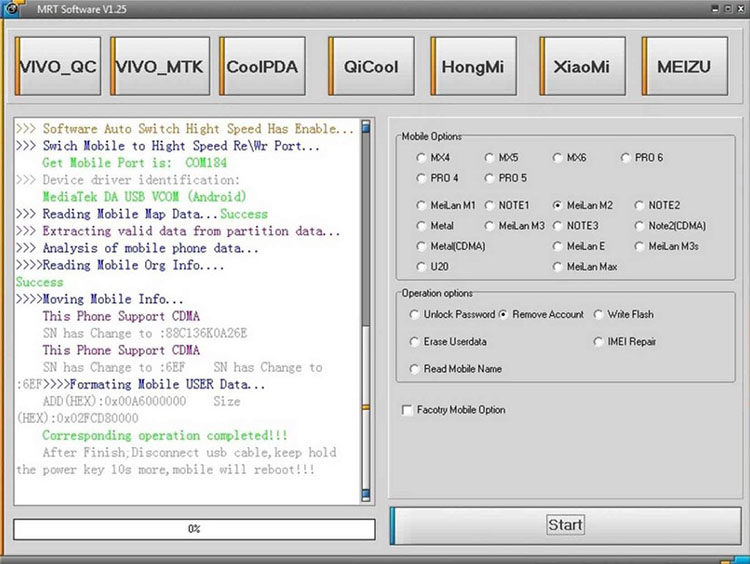
Task: Choose the HongMi brand button
Action: pos(474,66)
